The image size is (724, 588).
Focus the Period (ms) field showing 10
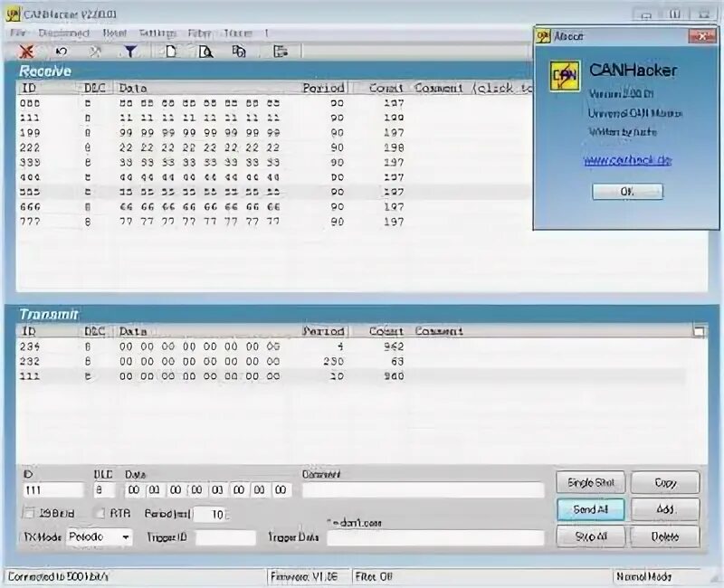point(211,514)
